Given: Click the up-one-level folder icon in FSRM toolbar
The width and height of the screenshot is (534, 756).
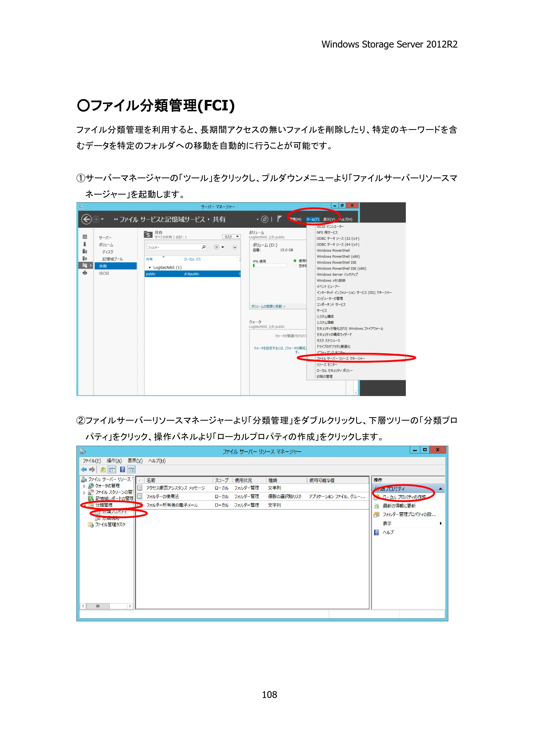Looking at the screenshot, I should tap(103, 470).
